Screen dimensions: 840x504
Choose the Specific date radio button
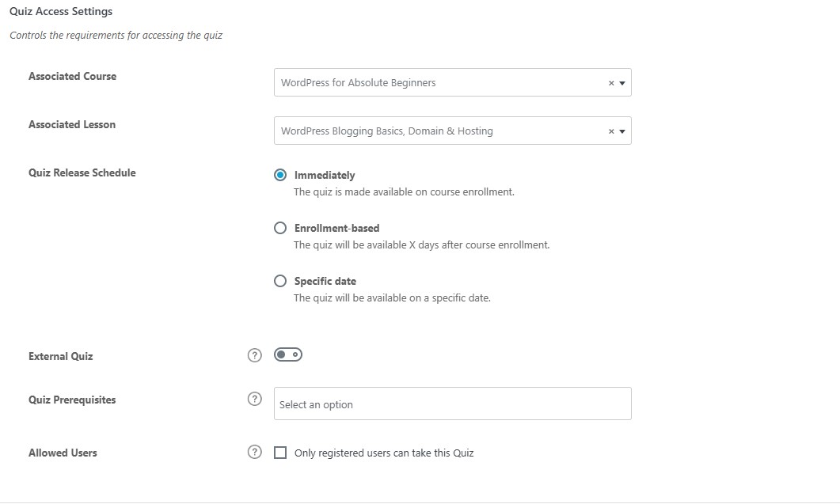tap(280, 281)
